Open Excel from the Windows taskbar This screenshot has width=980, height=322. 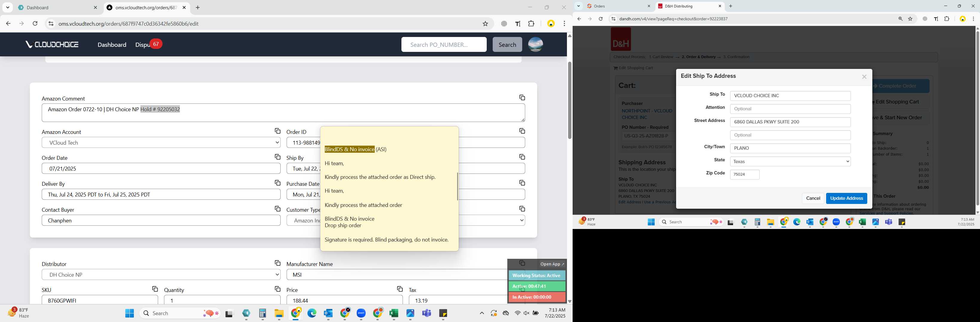[x=394, y=313]
